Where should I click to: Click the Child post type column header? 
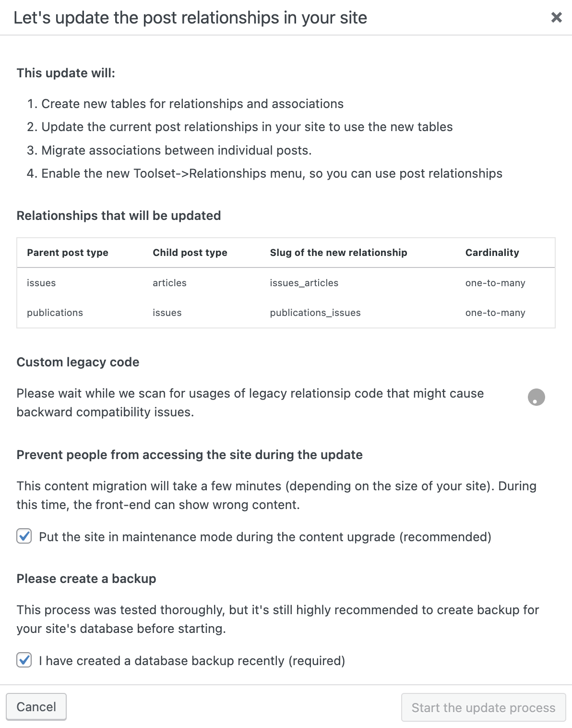[190, 253]
